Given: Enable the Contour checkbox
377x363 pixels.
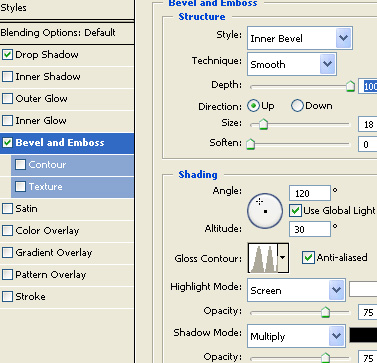Looking at the screenshot, I should (x=20, y=165).
